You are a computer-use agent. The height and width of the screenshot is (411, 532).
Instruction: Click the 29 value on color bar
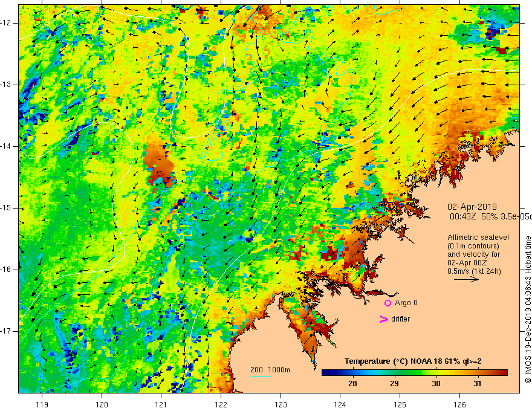click(394, 384)
